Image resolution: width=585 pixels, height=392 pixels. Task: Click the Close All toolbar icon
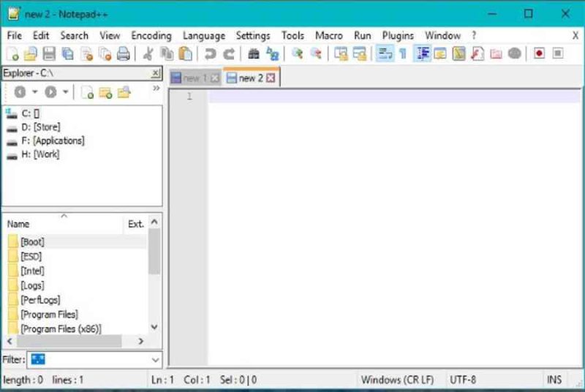[x=105, y=53]
